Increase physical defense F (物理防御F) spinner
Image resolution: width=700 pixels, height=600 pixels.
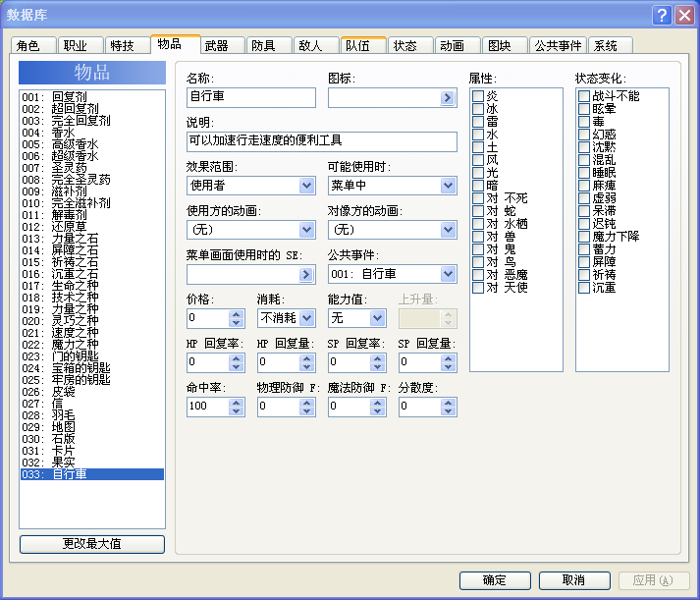(x=306, y=403)
